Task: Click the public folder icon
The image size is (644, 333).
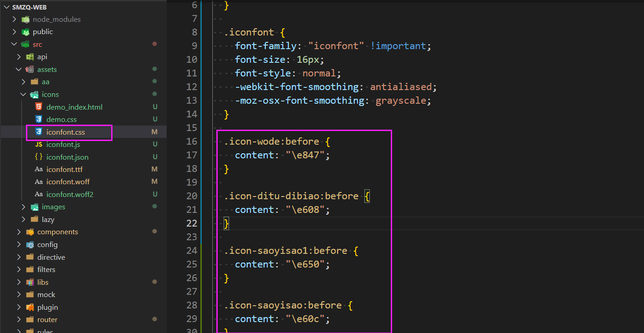Action: click(26, 32)
